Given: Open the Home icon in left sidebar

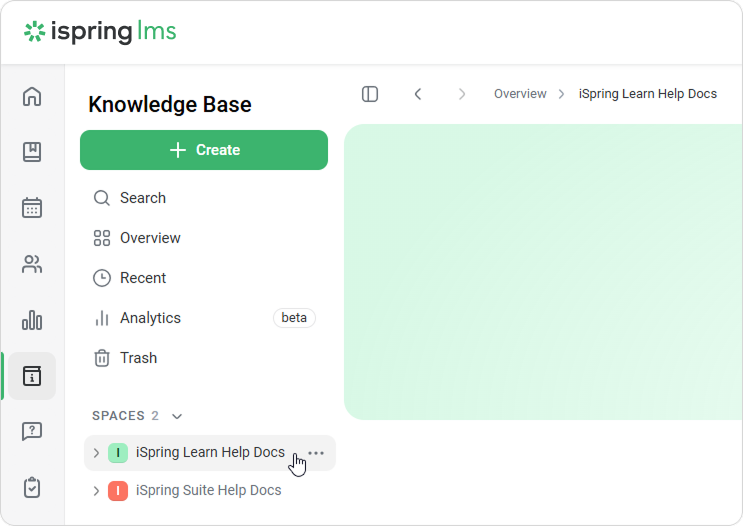Looking at the screenshot, I should coord(32,97).
